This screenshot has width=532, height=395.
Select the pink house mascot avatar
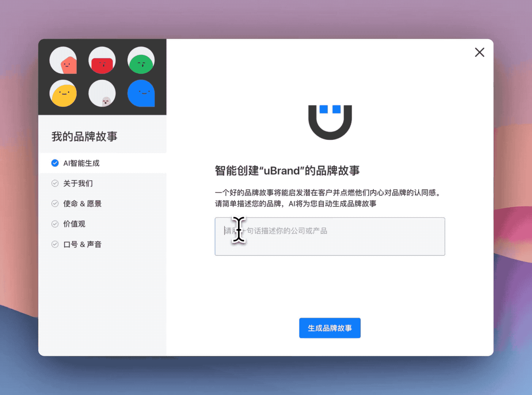coord(63,60)
